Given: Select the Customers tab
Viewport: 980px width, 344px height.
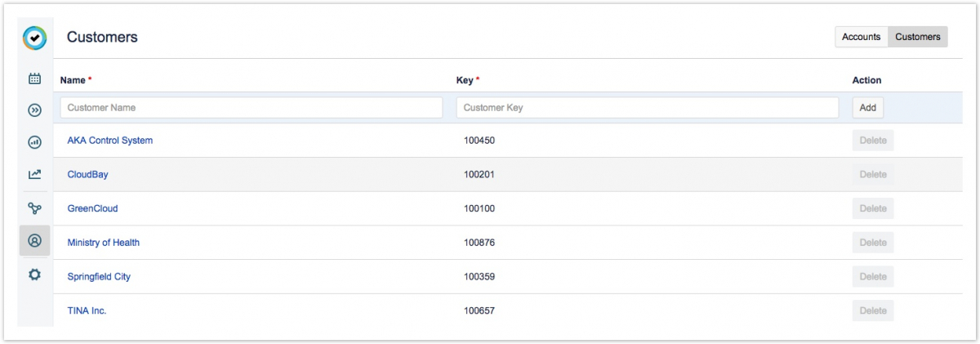Looking at the screenshot, I should point(917,37).
